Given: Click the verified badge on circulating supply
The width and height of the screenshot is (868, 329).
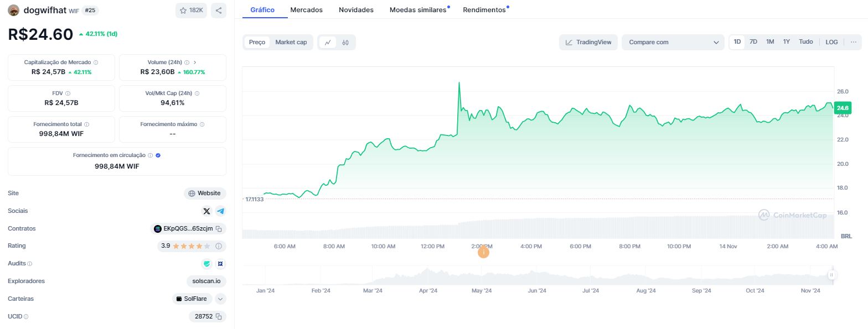Looking at the screenshot, I should point(158,155).
